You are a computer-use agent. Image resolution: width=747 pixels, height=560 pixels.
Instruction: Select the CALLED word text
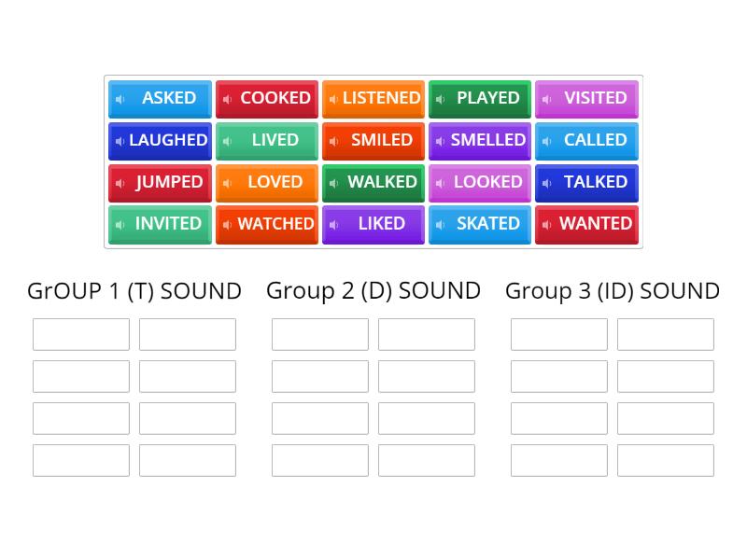596,139
